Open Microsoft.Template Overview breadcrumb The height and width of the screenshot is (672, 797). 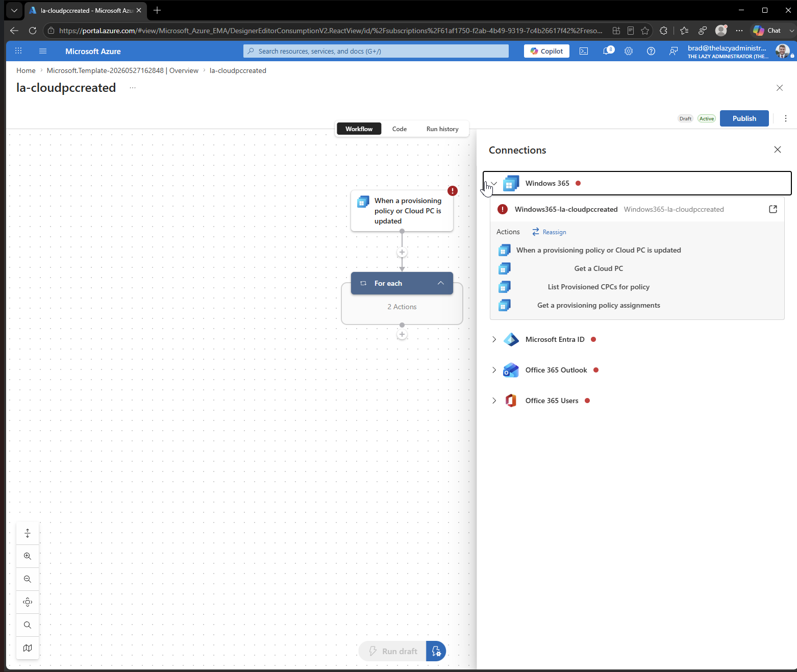tap(122, 70)
